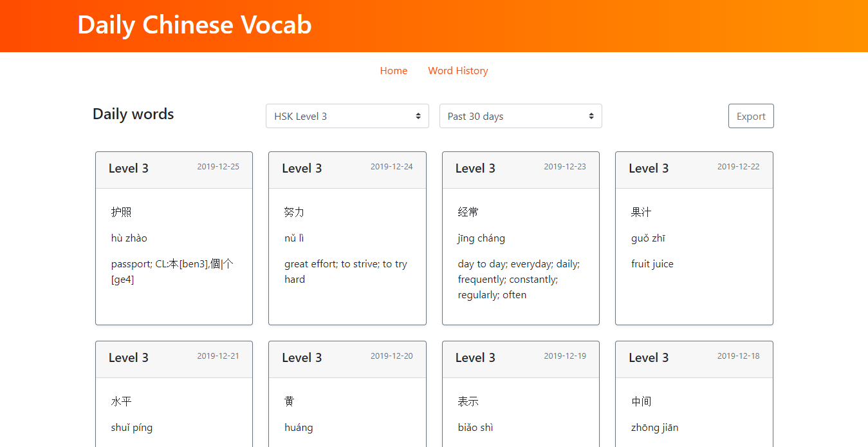Click the 经常 word card
The image size is (868, 447).
click(x=521, y=256)
